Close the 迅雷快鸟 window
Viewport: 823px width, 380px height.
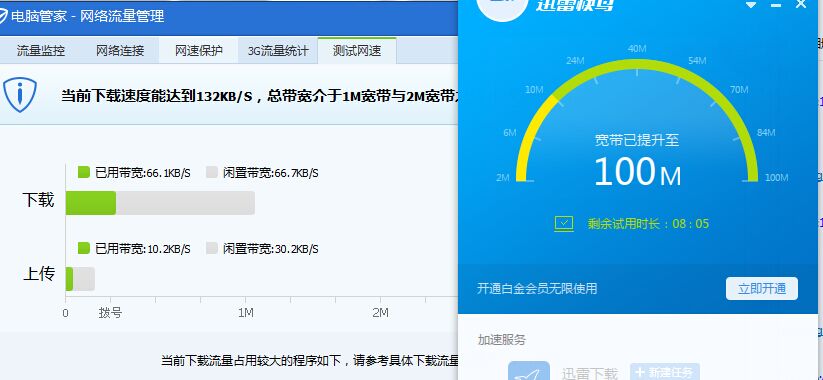(x=801, y=4)
